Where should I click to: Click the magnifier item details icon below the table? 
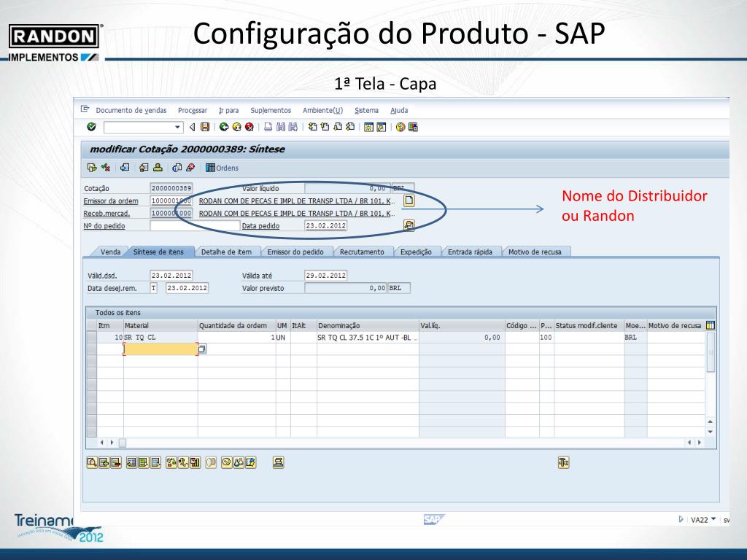(92, 462)
